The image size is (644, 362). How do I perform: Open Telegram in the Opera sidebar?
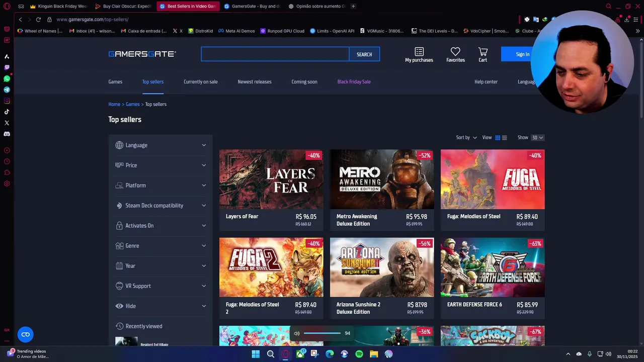point(7,89)
